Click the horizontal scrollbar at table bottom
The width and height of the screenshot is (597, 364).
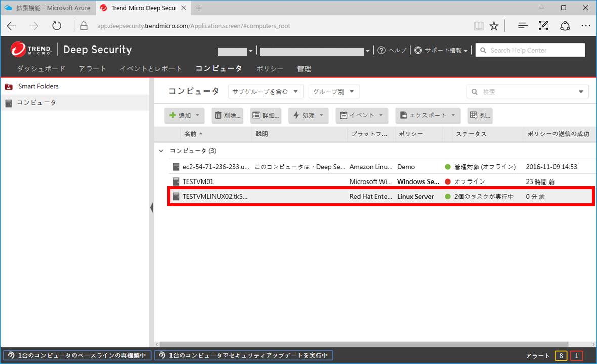(x=364, y=344)
